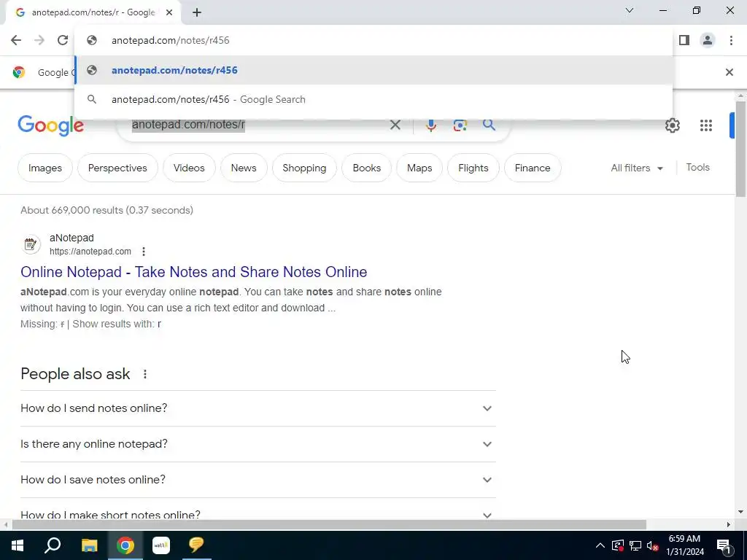
Task: Expand How do I send notes online
Action: pos(258,408)
